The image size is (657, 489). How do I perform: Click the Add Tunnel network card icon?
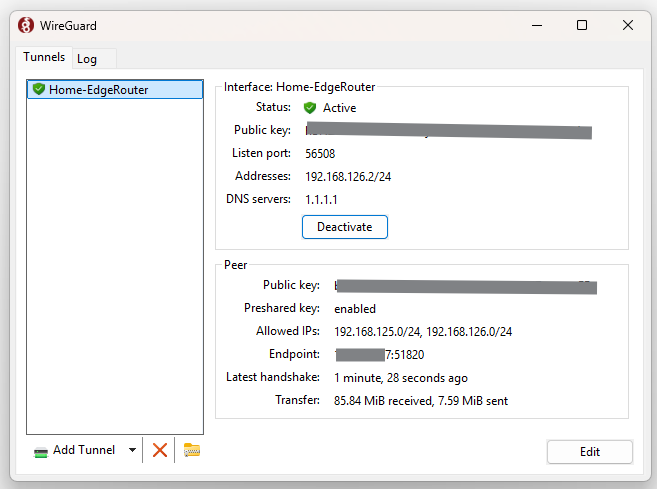(41, 451)
